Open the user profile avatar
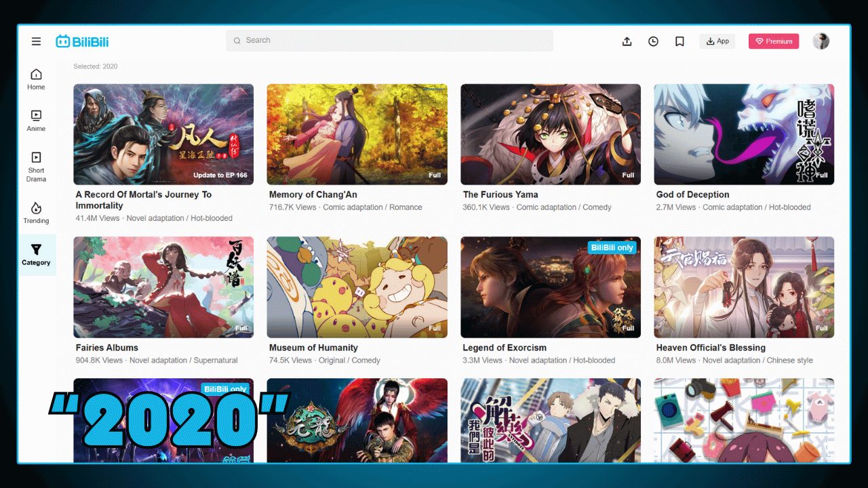Screen dimensions: 868x488 point(821,41)
